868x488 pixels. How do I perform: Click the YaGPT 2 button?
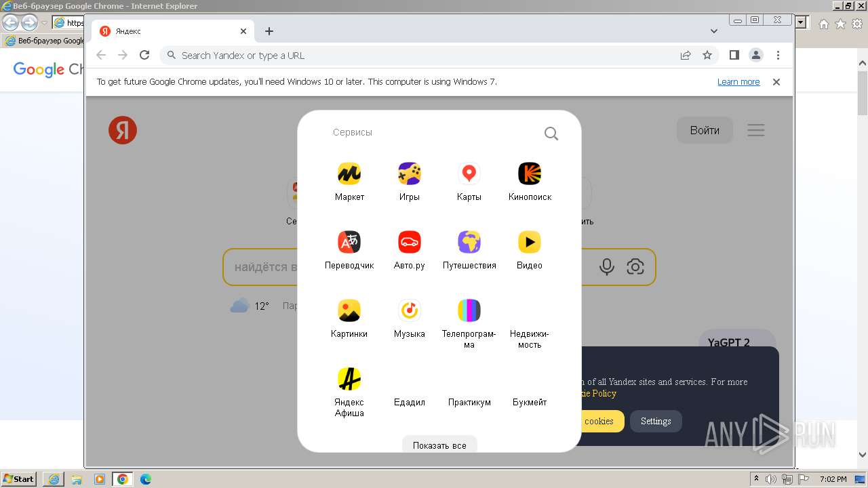736,339
